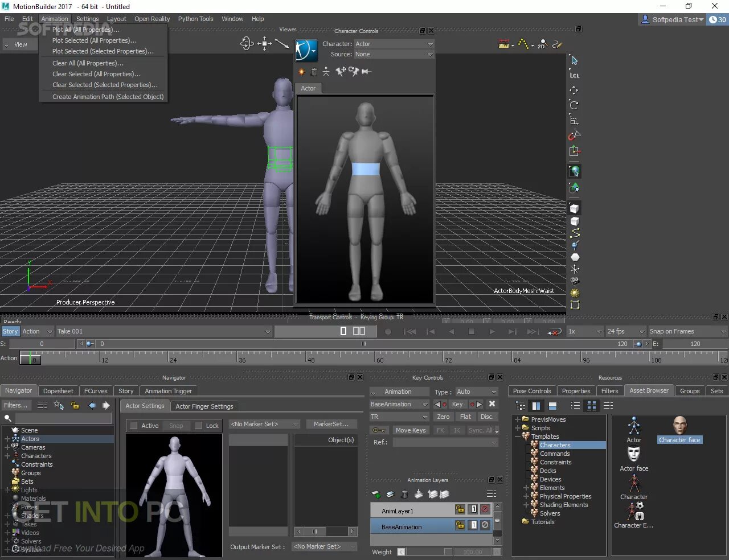Choose Plot Selected (All Properties) menu entry
This screenshot has width=729, height=560.
[95, 40]
